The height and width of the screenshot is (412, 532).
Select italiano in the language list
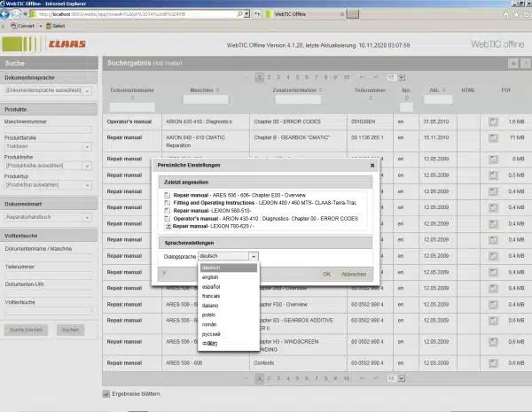229,306
